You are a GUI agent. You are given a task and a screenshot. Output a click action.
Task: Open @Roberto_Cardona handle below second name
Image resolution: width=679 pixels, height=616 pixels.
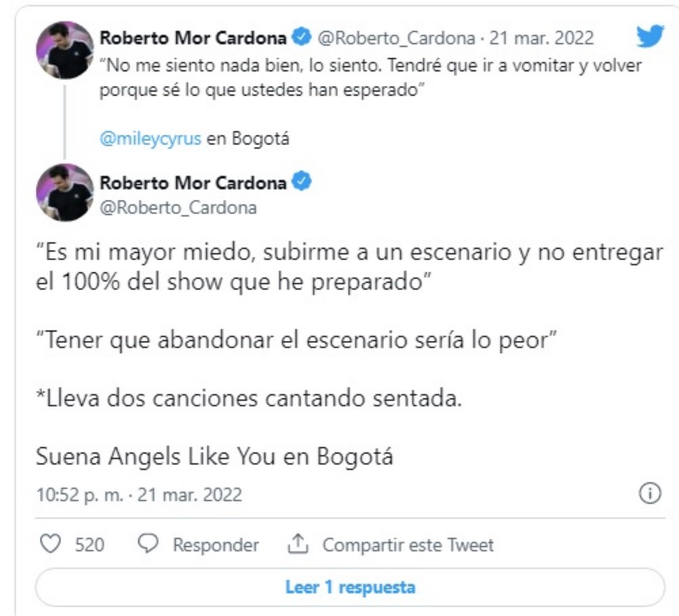tap(178, 207)
